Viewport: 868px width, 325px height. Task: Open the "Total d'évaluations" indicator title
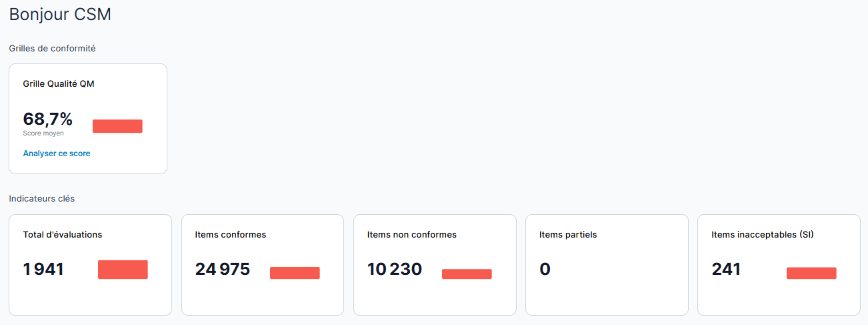(x=63, y=235)
